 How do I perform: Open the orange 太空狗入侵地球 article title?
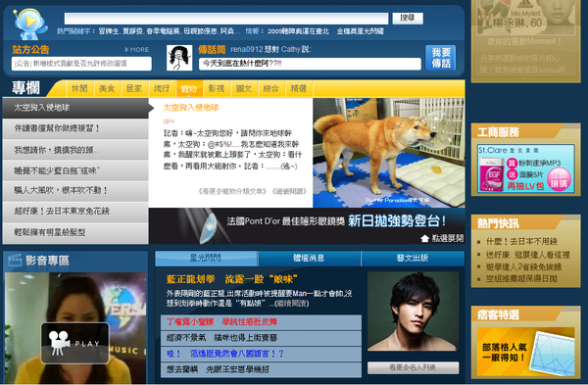pyautogui.click(x=191, y=108)
